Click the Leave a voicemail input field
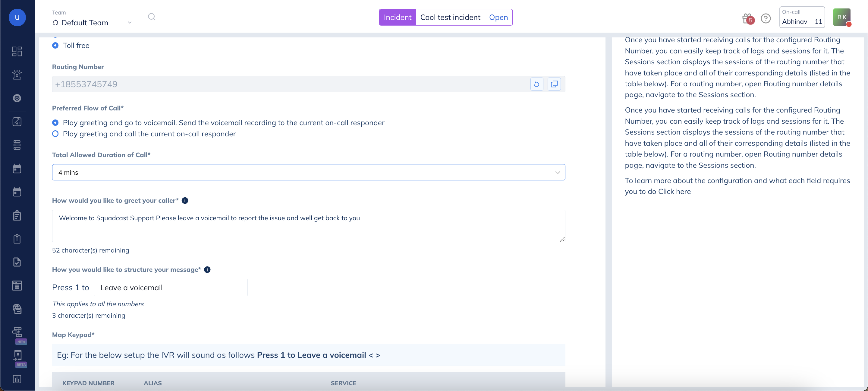Image resolution: width=868 pixels, height=391 pixels. [x=171, y=288]
